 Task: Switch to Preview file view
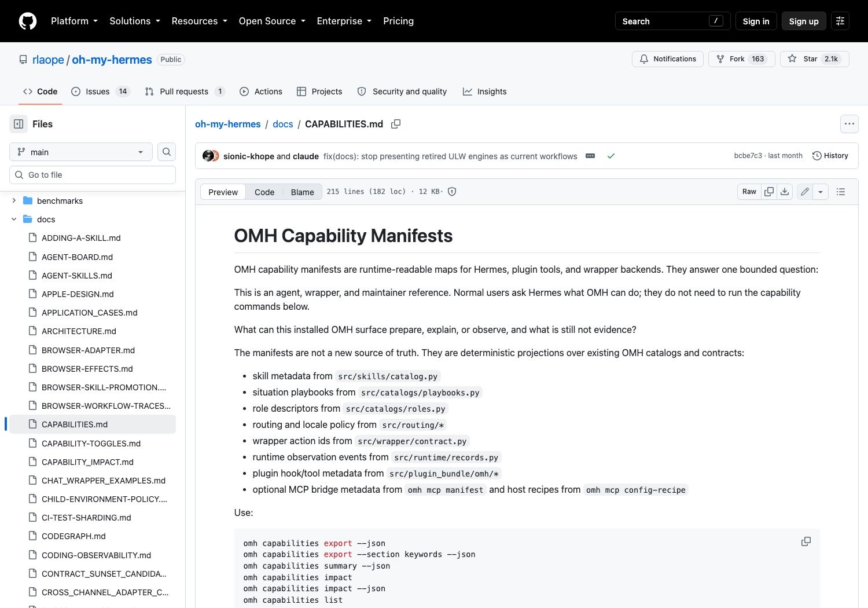pos(223,192)
